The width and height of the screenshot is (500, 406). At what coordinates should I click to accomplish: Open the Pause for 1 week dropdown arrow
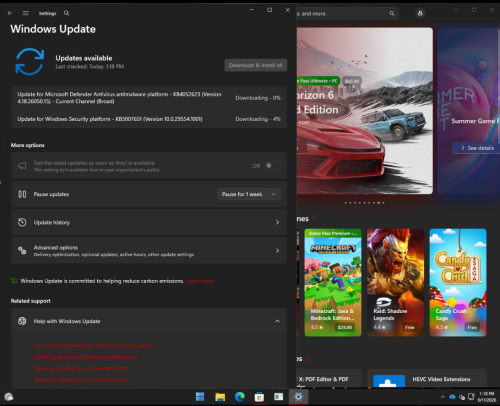[273, 194]
